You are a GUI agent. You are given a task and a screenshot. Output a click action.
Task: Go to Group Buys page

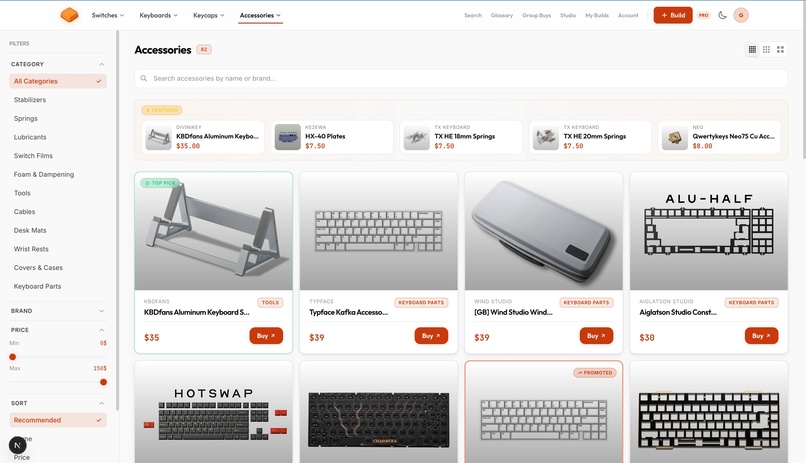[536, 15]
